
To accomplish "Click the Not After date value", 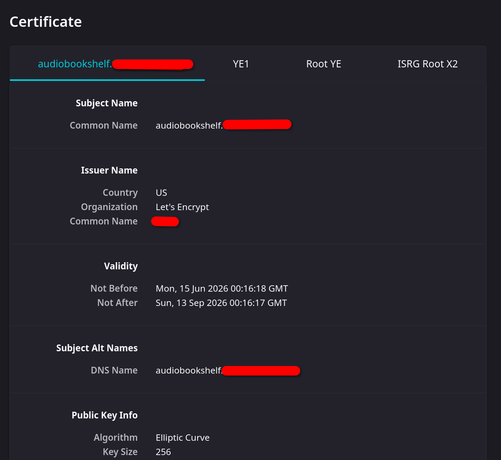I will tap(221, 303).
